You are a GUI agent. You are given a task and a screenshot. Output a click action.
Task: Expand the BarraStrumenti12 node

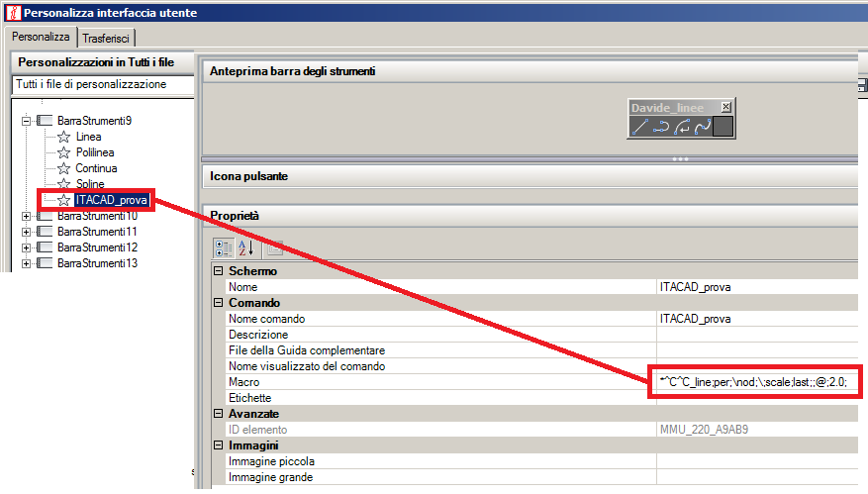click(x=26, y=247)
